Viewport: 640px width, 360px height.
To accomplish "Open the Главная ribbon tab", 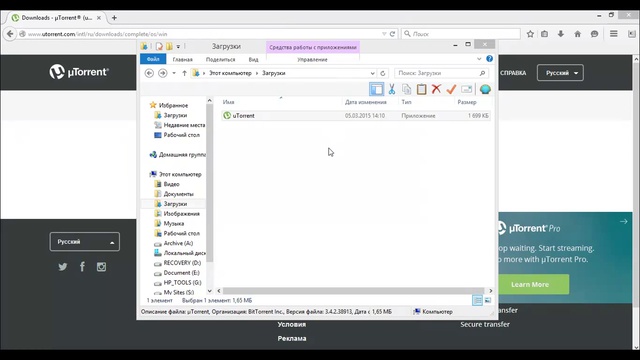I will click(182, 59).
